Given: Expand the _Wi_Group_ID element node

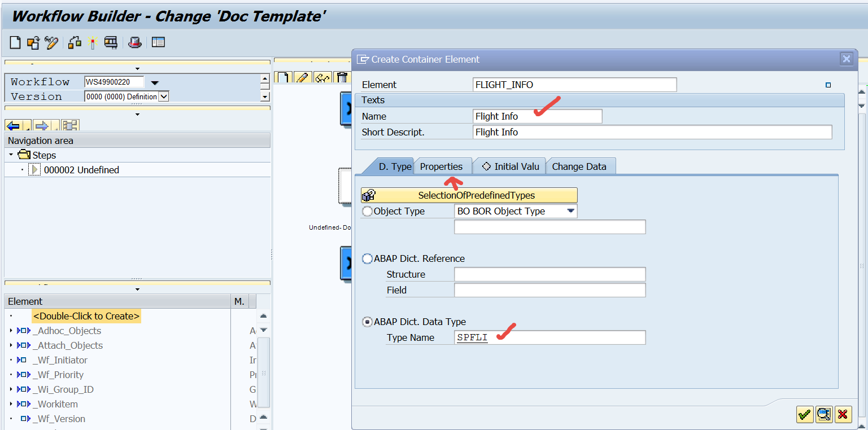Looking at the screenshot, I should point(11,389).
